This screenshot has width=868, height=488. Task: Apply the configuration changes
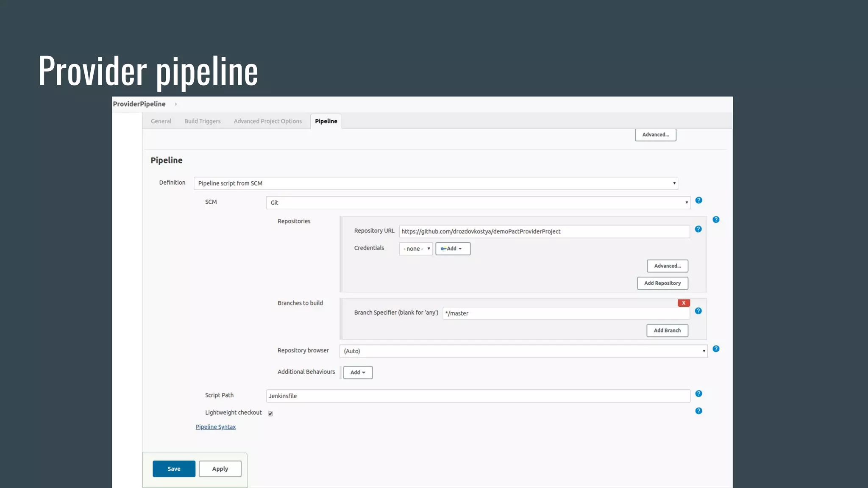click(220, 469)
